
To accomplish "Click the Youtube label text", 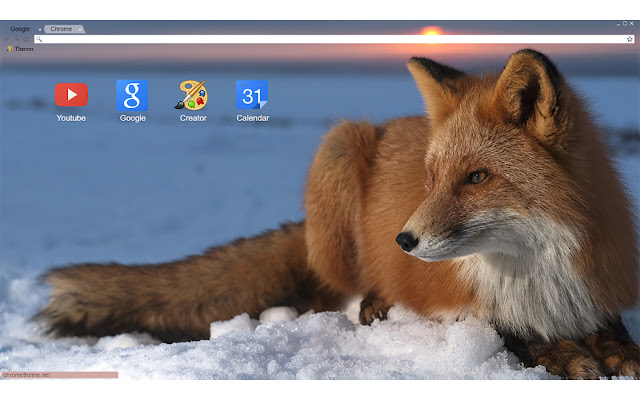I will click(71, 118).
